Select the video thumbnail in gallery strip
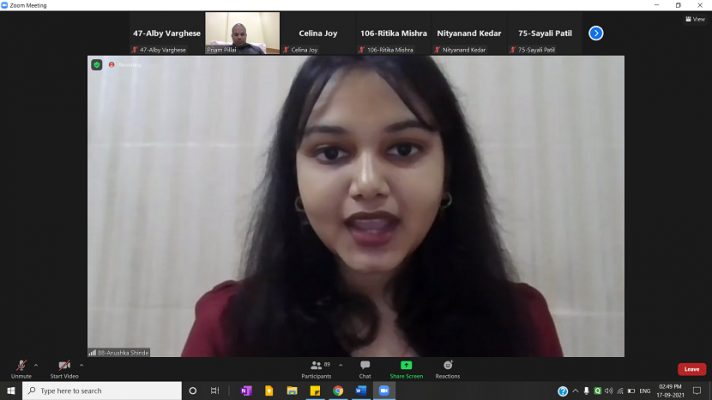Screen dimensions: 712x400 242,33
